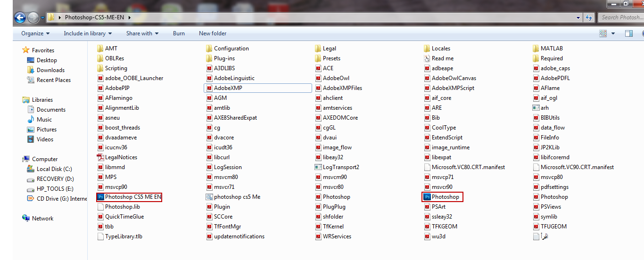Click the New folder button
Screen dimensions: 644x260
point(213,33)
